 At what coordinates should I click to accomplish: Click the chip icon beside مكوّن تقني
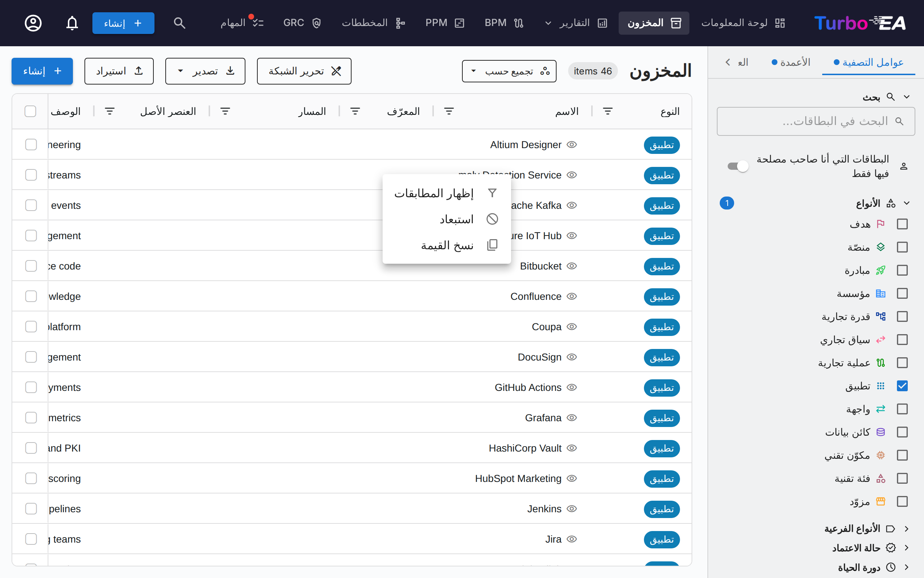tap(880, 455)
